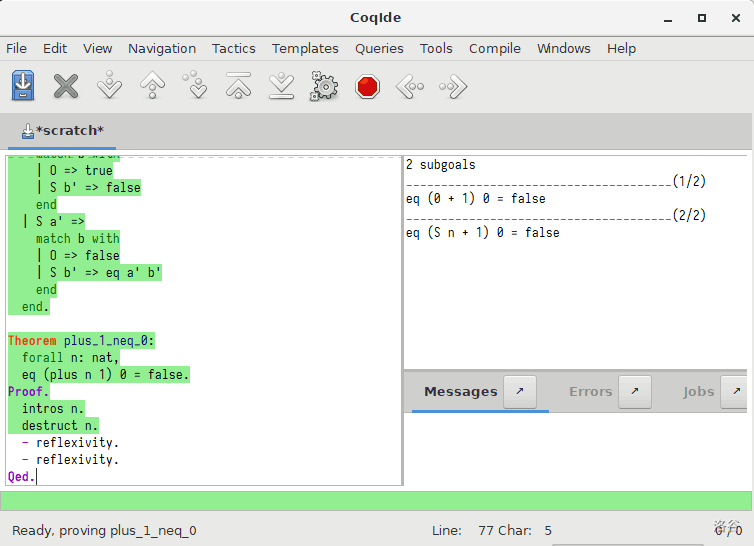Image resolution: width=754 pixels, height=546 pixels.
Task: Switch to the Errors tab
Action: (x=590, y=392)
